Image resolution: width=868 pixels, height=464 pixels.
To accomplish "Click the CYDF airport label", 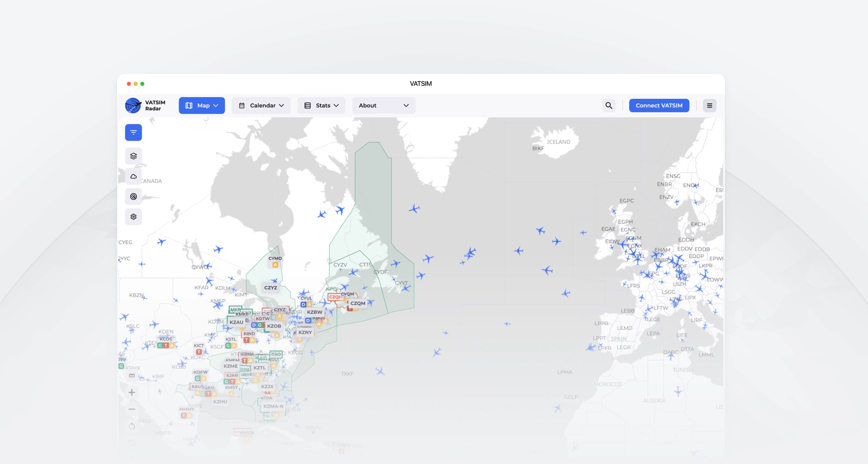I will point(381,272).
